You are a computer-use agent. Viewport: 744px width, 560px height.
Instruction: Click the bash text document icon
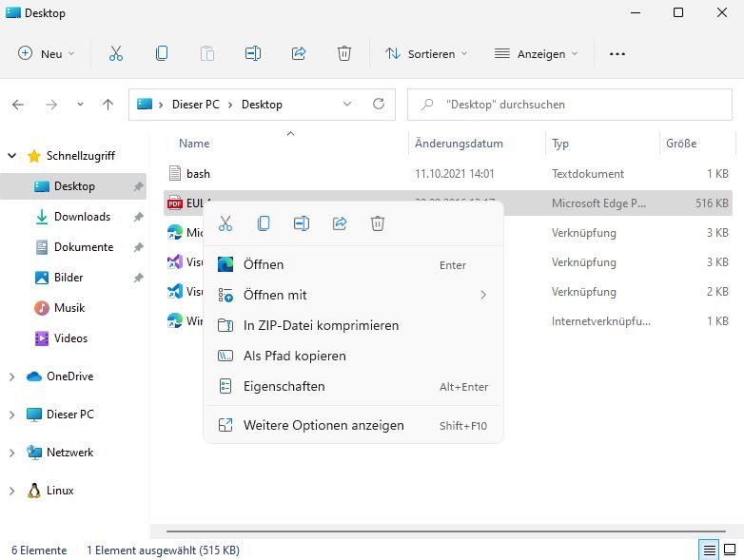click(x=175, y=174)
